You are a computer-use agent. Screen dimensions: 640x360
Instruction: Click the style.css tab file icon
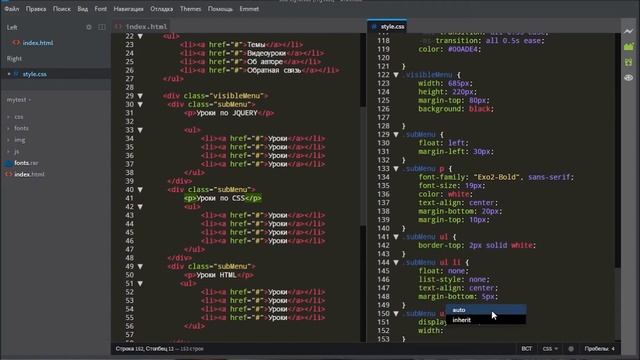point(374,27)
